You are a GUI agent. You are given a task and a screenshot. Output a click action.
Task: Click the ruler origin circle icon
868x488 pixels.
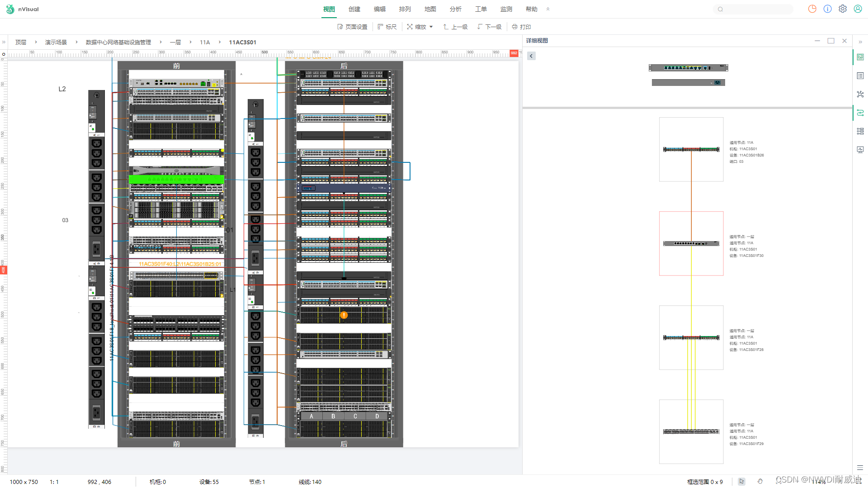click(4, 54)
